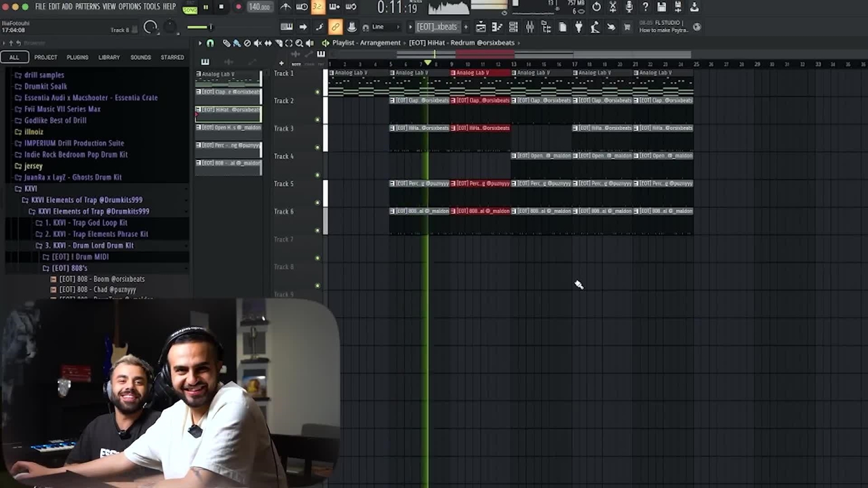Click the record button
The image size is (868, 488).
click(238, 7)
